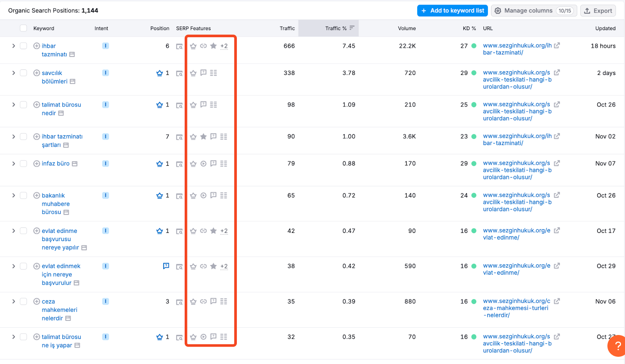Click the star icon in ihbar tazminatı şartları row
625x364 pixels.
[x=204, y=137]
